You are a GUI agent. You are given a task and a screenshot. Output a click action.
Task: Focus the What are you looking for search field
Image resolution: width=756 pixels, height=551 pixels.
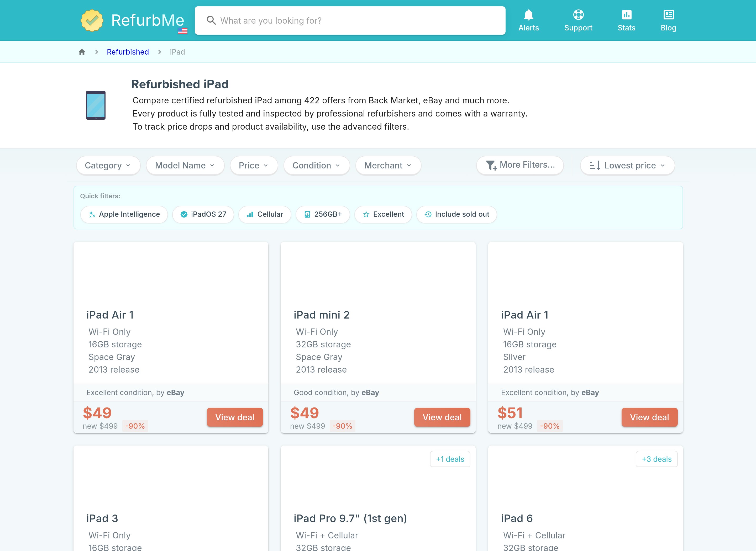pos(350,20)
